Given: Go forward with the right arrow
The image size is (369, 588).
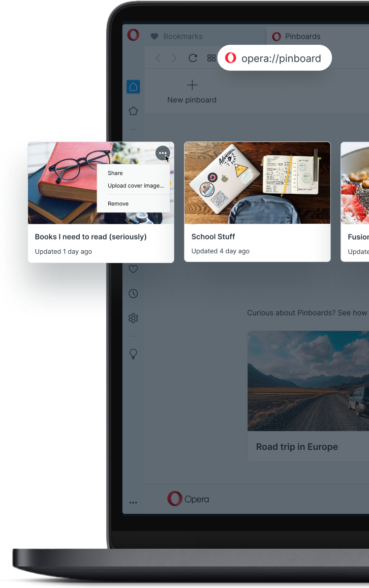Looking at the screenshot, I should [x=174, y=58].
